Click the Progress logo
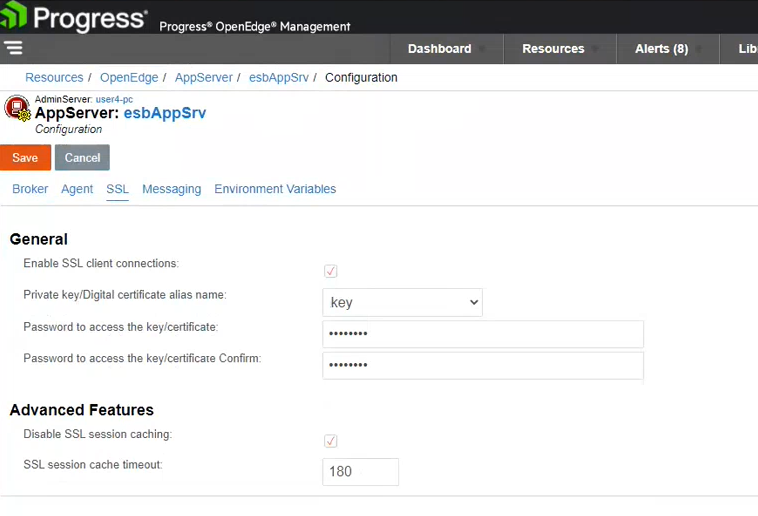 73,17
